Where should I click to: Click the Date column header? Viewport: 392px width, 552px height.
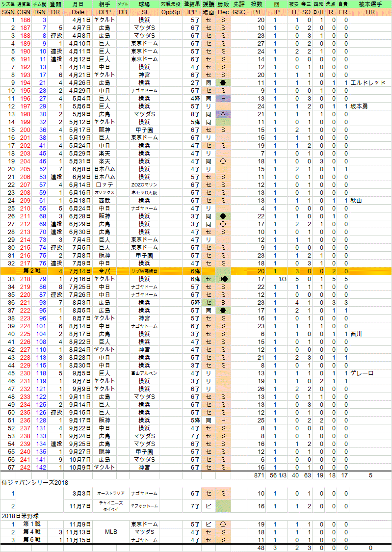coord(78,12)
